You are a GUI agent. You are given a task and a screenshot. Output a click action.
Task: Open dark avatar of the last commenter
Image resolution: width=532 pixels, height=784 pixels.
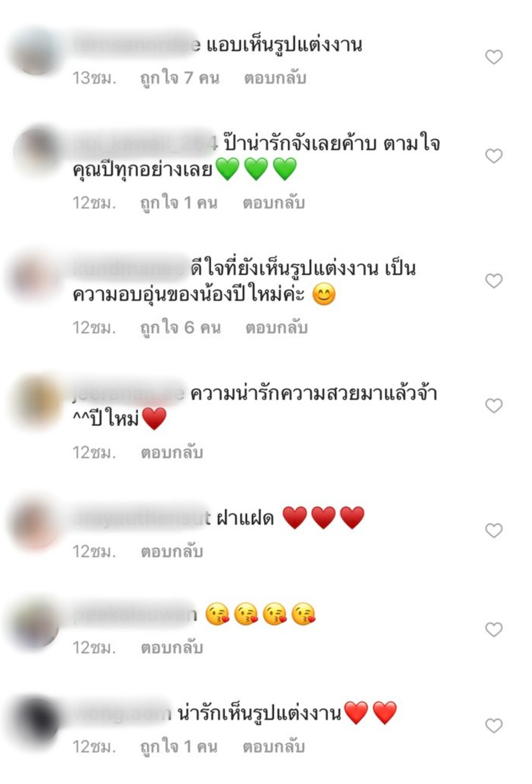36,720
